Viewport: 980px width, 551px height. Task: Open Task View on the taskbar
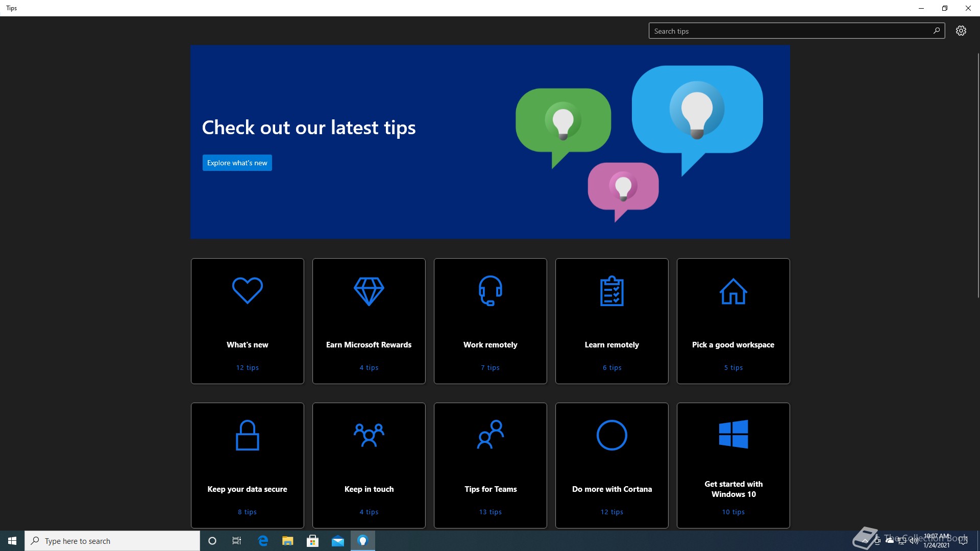(x=237, y=541)
